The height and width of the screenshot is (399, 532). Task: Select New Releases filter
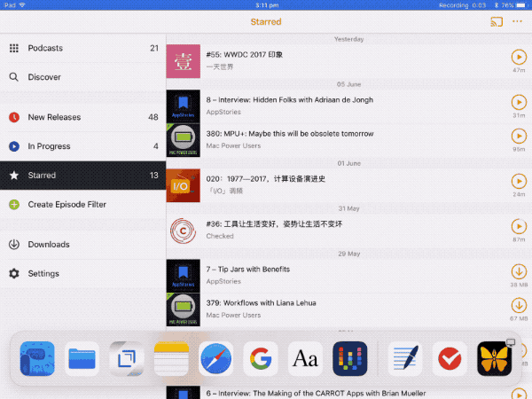(x=82, y=117)
